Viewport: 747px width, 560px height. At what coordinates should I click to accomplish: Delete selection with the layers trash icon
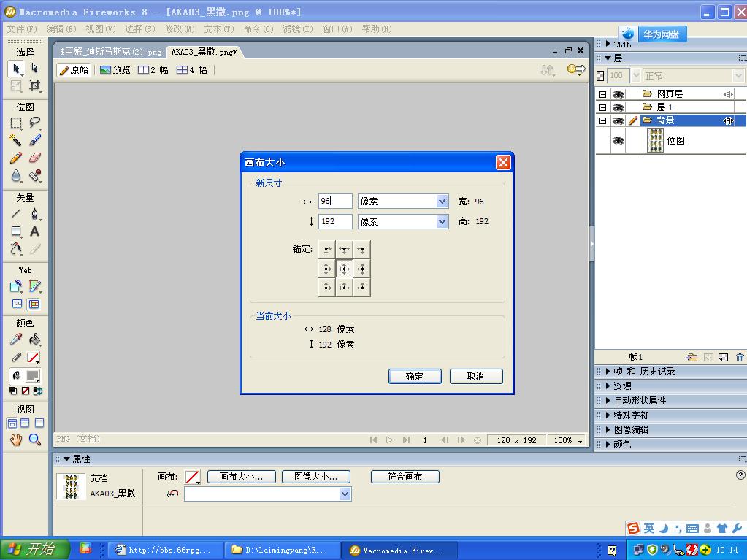(x=740, y=357)
